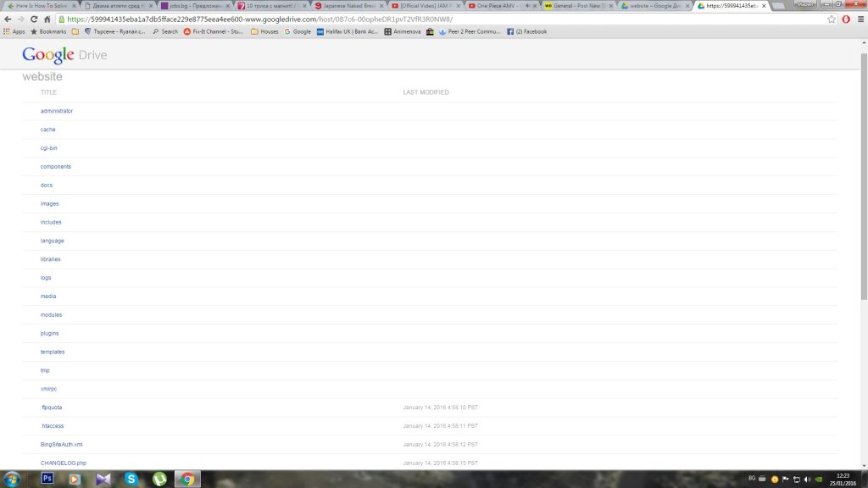Open the plugins folder link

click(x=49, y=334)
